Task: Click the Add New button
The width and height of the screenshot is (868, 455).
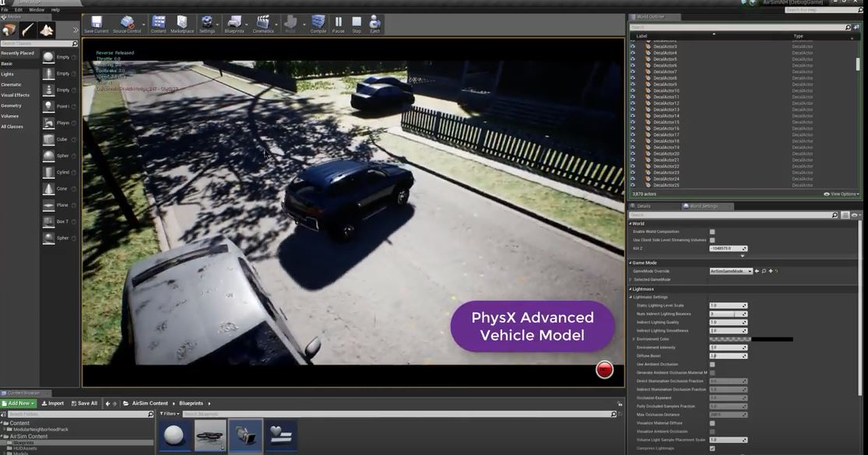Action: coord(19,403)
